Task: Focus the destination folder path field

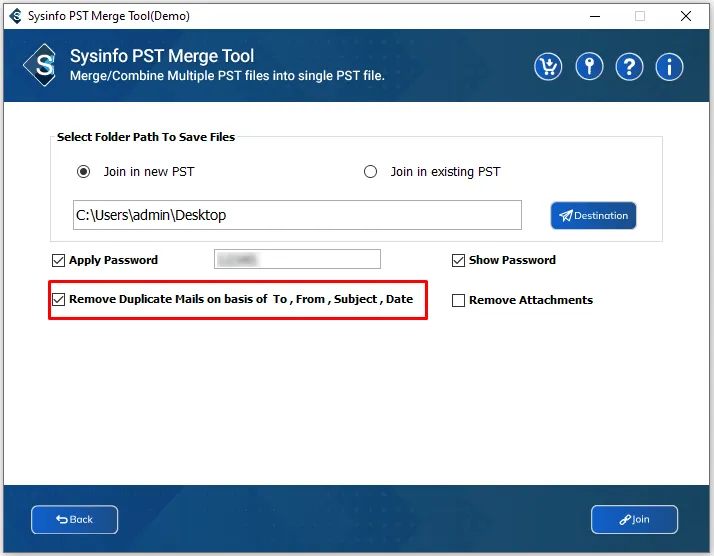Action: [x=297, y=215]
